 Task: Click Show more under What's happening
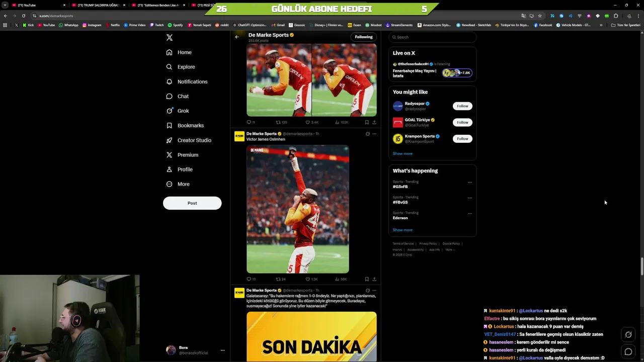403,230
